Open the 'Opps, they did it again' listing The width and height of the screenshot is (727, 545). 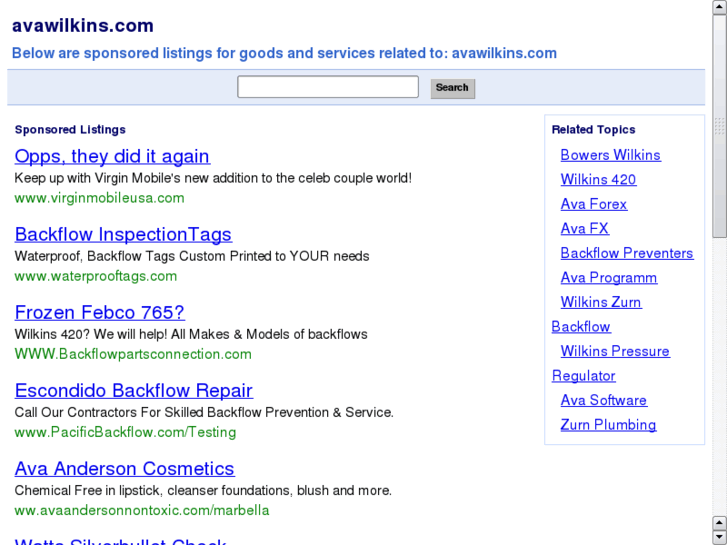tap(112, 156)
